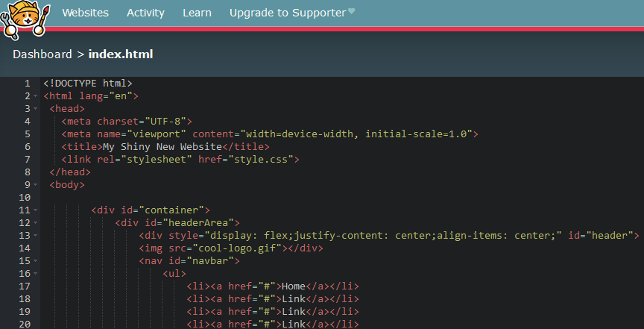Fold the headerArea div on line 12
This screenshot has width=644, height=329.
tap(35, 223)
